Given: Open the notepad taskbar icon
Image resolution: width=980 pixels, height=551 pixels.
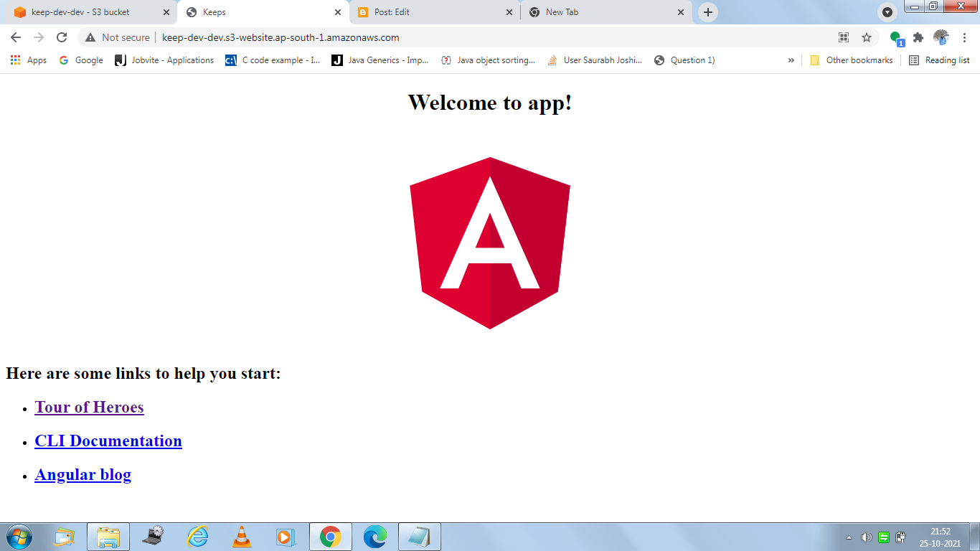Looking at the screenshot, I should 420,537.
